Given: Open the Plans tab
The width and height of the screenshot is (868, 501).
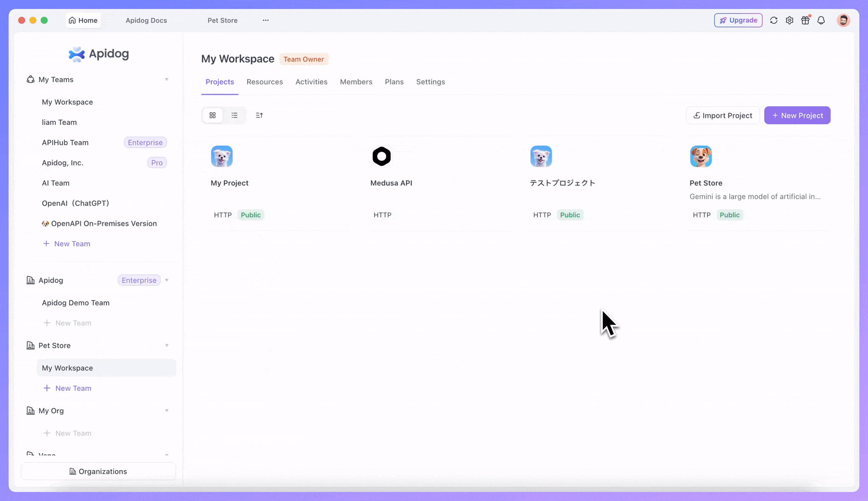Looking at the screenshot, I should [x=394, y=82].
